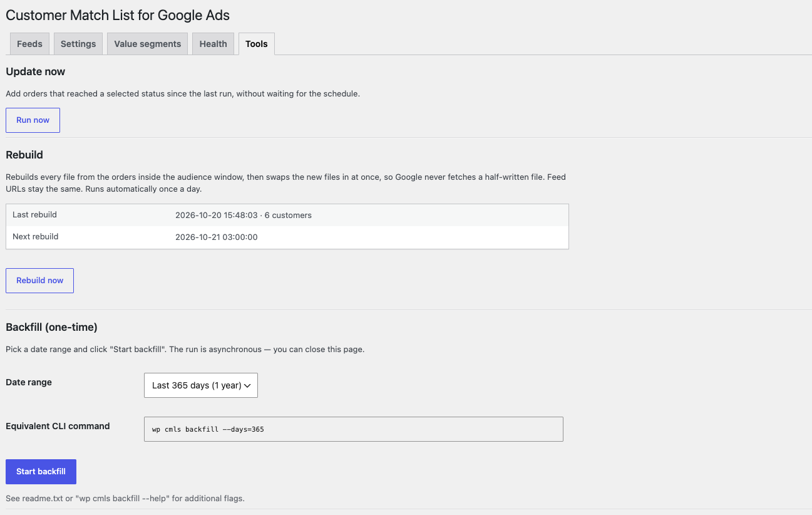Click the Last rebuild timestamp value

click(244, 215)
